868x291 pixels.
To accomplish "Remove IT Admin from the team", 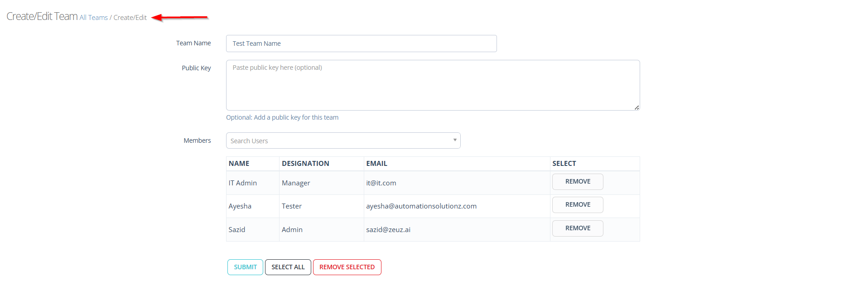I will pyautogui.click(x=577, y=182).
